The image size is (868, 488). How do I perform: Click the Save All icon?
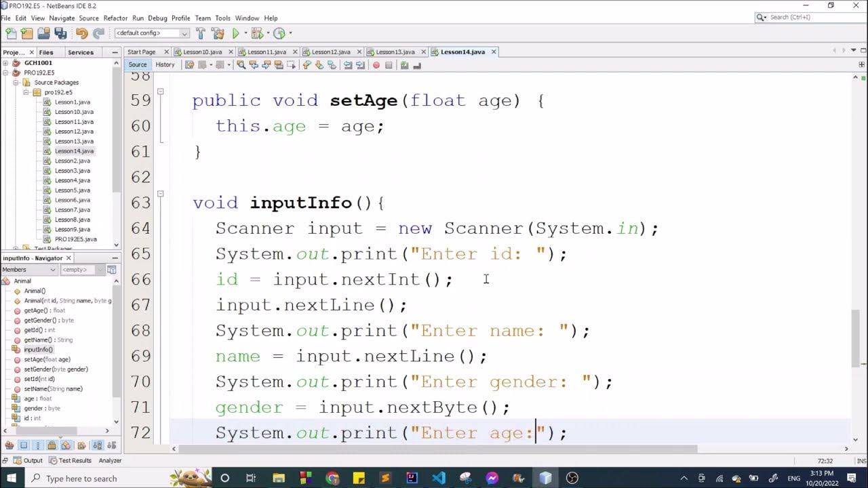tap(60, 33)
